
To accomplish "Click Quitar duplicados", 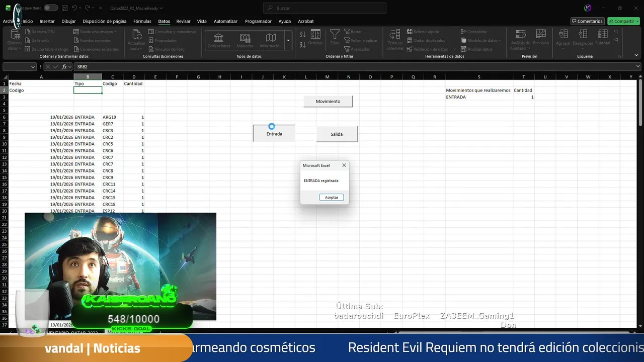I will 426,40.
